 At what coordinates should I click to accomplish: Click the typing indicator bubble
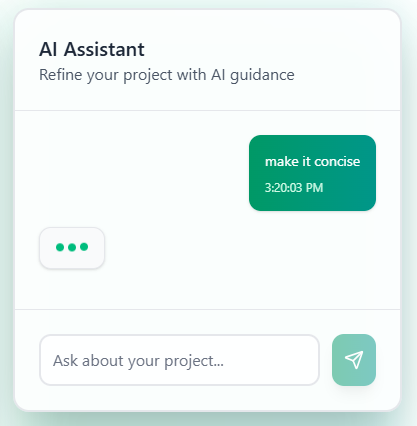[x=72, y=248]
